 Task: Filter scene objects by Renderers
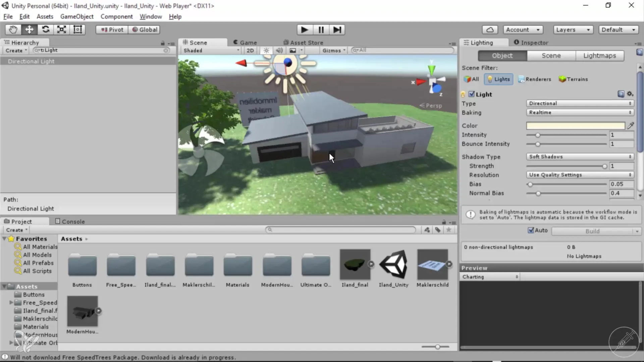[x=535, y=79]
